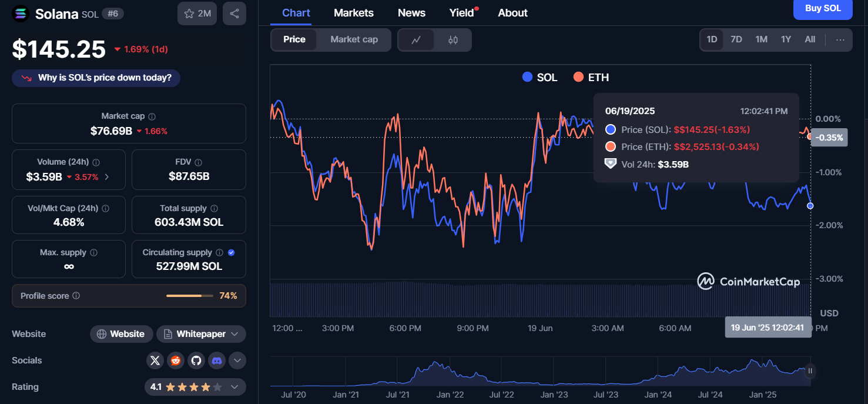Click the FDV info icon

tap(198, 162)
